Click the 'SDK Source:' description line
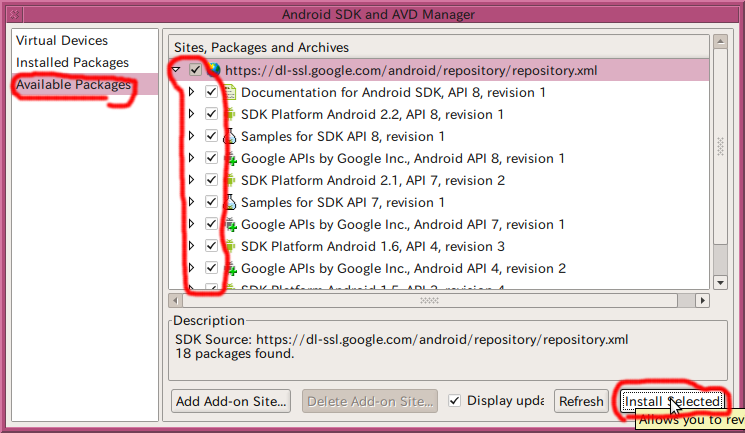This screenshot has width=745, height=433. coord(401,339)
